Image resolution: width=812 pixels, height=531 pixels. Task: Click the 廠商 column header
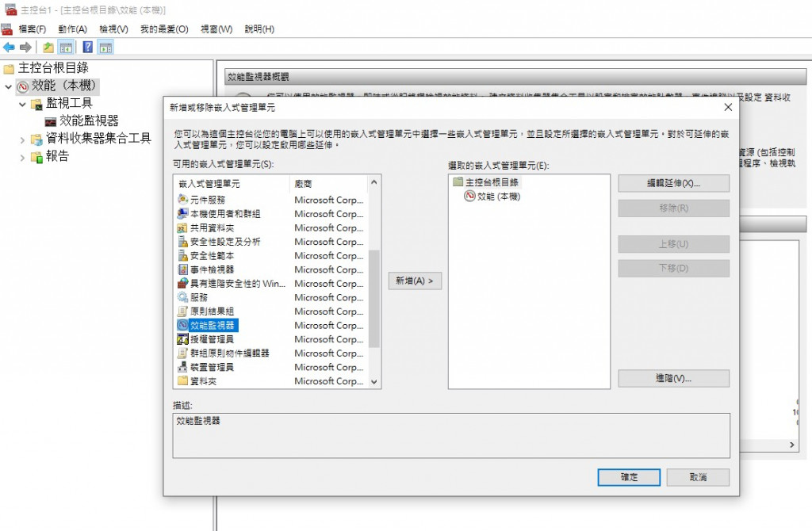coord(329,184)
